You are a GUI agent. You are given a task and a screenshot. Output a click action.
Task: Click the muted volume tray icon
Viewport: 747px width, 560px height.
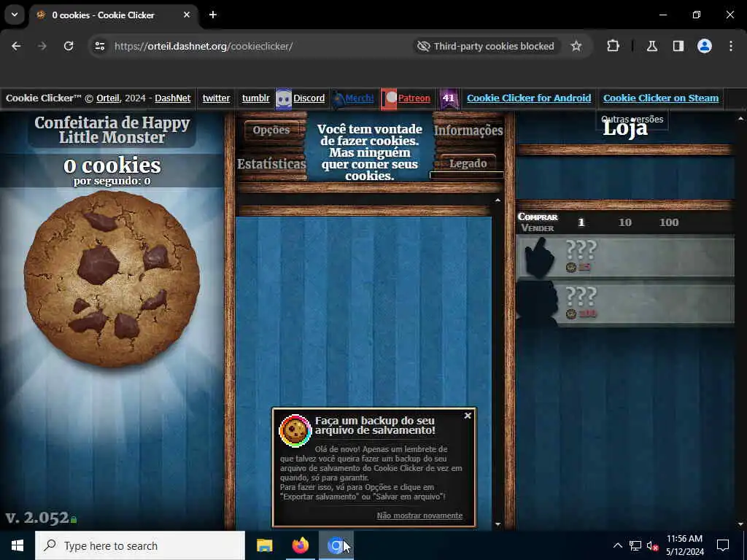[652, 545]
